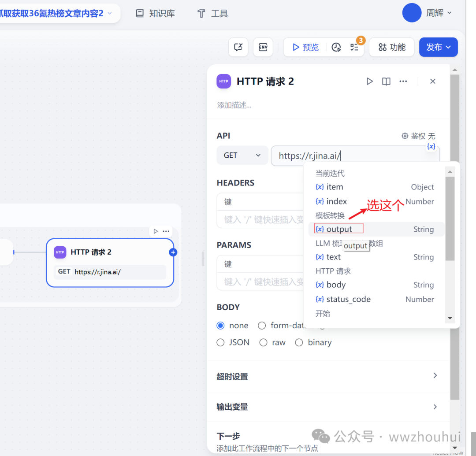Run this step with panel play icon
Viewport: 476px width, 456px height.
[x=369, y=82]
